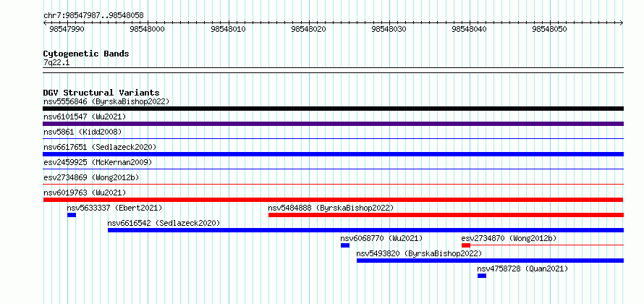Select the red nsv6019763 variant bar

(x=333, y=200)
